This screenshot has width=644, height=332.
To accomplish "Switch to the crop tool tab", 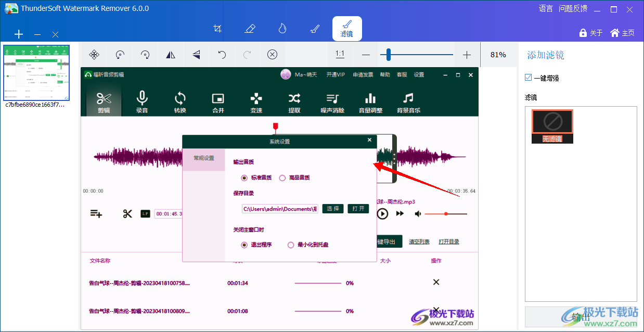I will click(218, 29).
